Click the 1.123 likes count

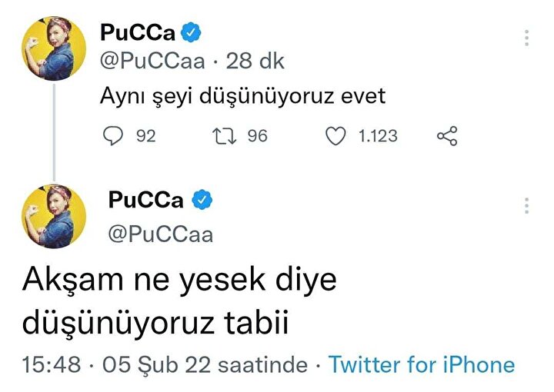click(378, 136)
